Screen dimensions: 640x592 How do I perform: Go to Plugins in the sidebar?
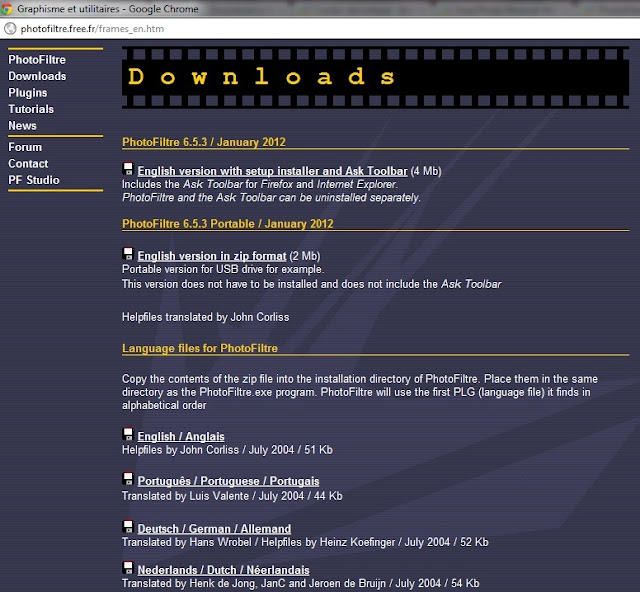point(28,93)
